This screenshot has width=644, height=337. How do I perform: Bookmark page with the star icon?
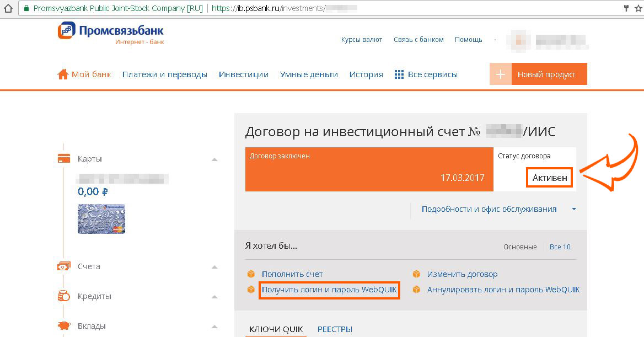click(638, 8)
